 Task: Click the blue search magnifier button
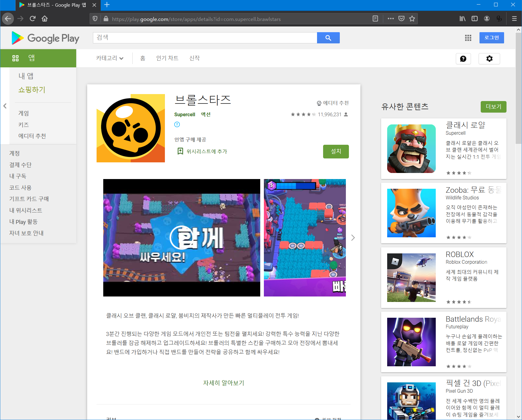tap(328, 38)
